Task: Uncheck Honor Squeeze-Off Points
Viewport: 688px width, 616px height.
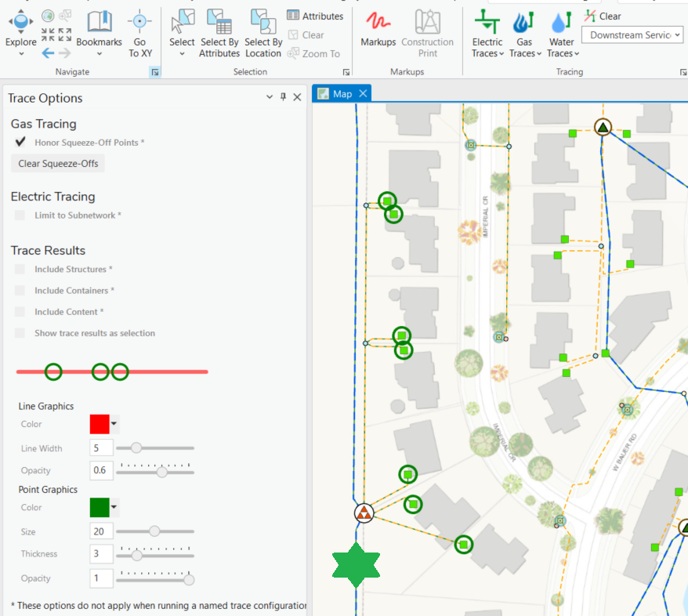Action: point(20,142)
